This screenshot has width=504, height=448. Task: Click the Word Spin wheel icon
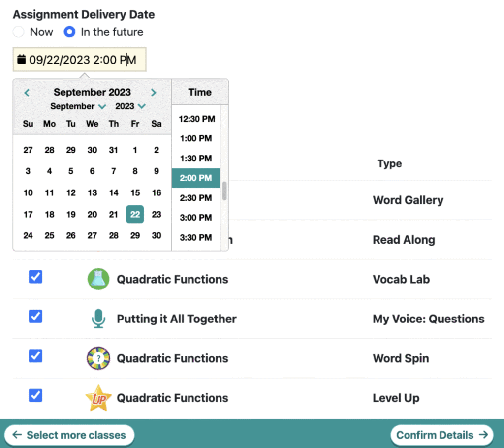pyautogui.click(x=98, y=358)
